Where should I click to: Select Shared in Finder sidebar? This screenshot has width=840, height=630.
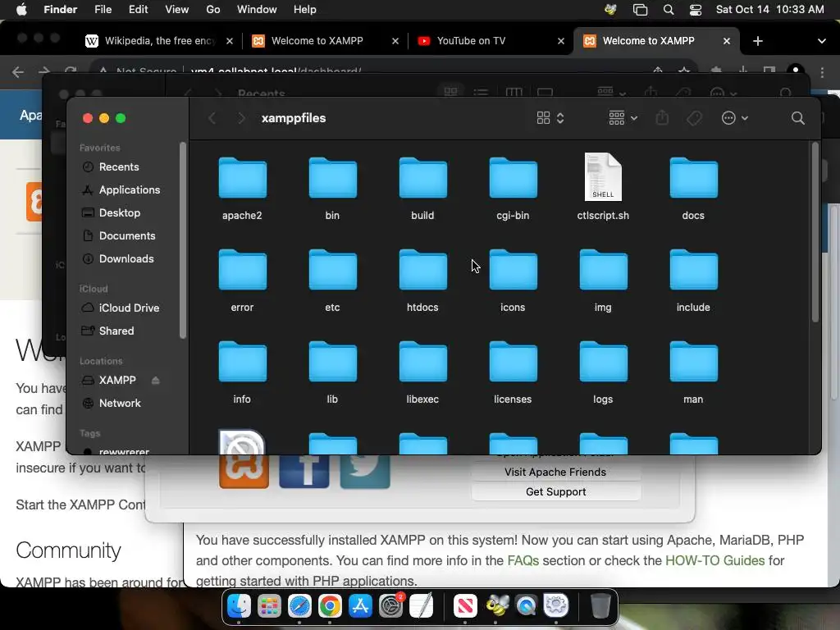[x=116, y=331]
